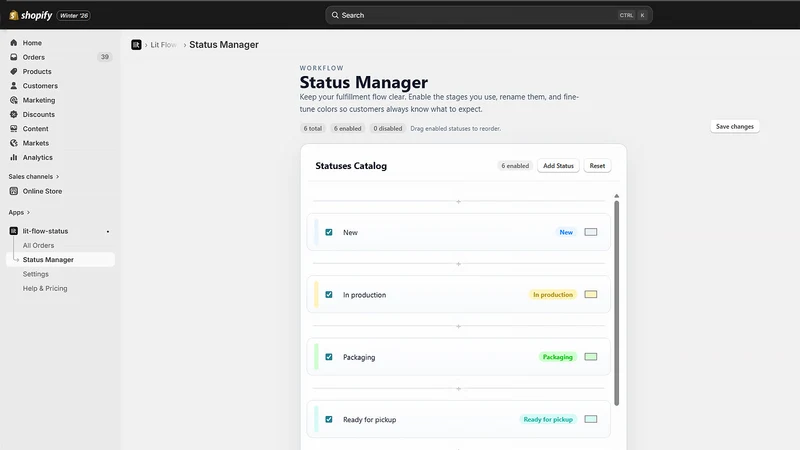Open Content section
Screen dimensions: 800x450
(35, 129)
